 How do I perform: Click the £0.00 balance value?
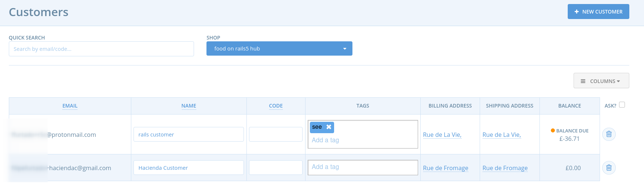click(573, 168)
